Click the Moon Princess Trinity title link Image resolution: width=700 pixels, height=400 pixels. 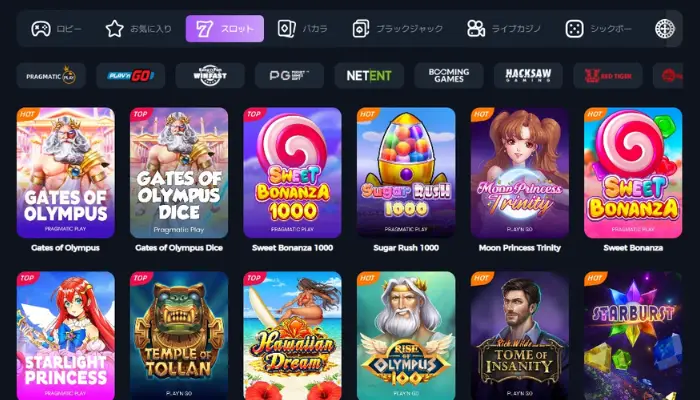520,248
